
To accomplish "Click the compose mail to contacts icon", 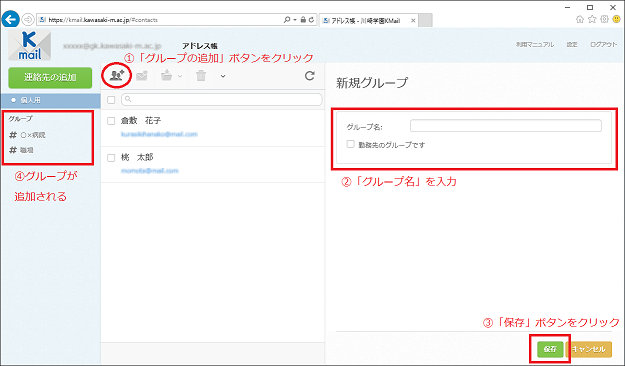I will 142,75.
